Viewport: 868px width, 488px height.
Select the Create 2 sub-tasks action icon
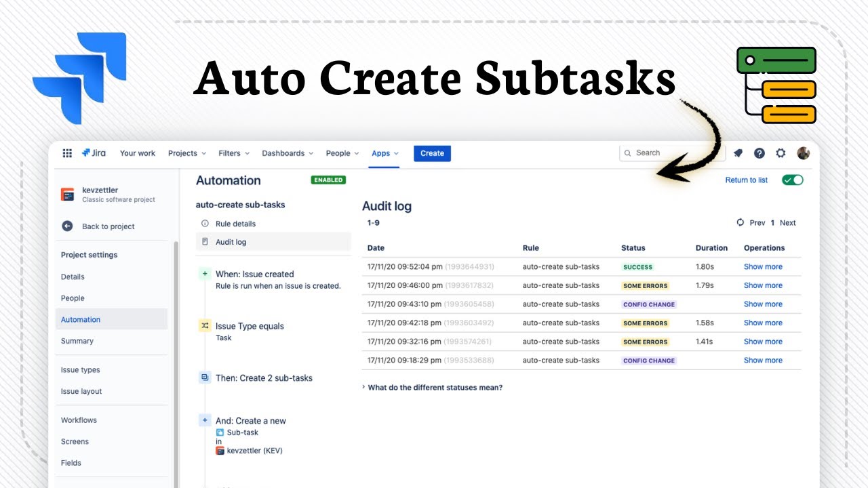[x=205, y=378]
